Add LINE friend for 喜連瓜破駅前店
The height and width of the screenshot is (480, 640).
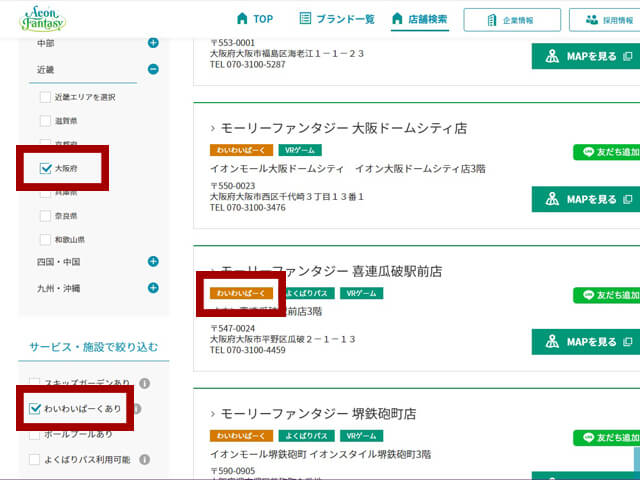pyautogui.click(x=607, y=295)
